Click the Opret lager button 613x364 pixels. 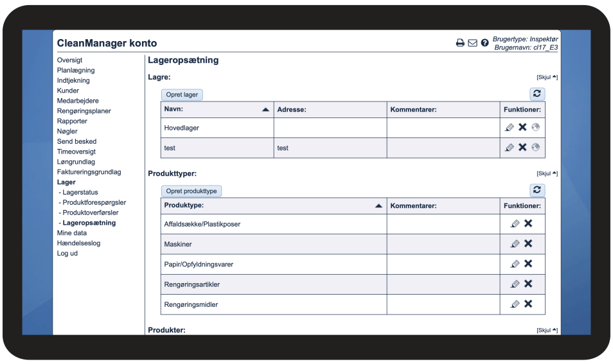[182, 94]
